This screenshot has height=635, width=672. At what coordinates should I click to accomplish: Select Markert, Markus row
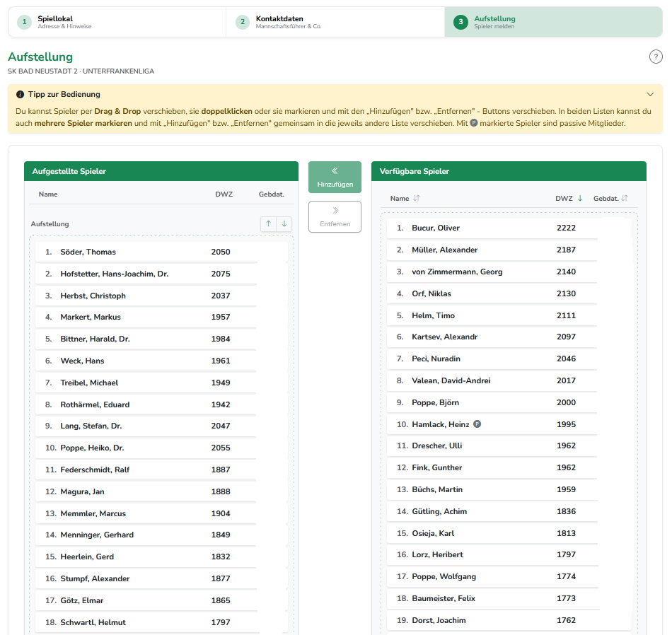pyautogui.click(x=161, y=317)
